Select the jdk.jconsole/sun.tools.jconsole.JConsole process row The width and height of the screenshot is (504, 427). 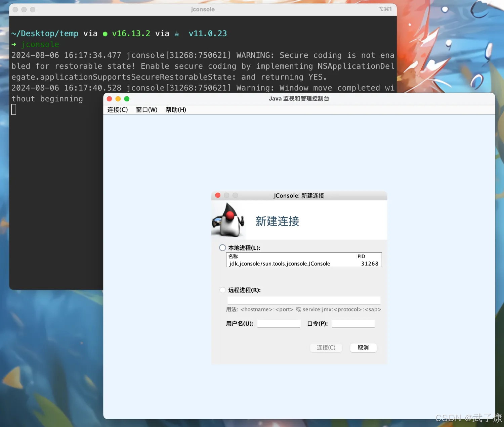pos(304,264)
